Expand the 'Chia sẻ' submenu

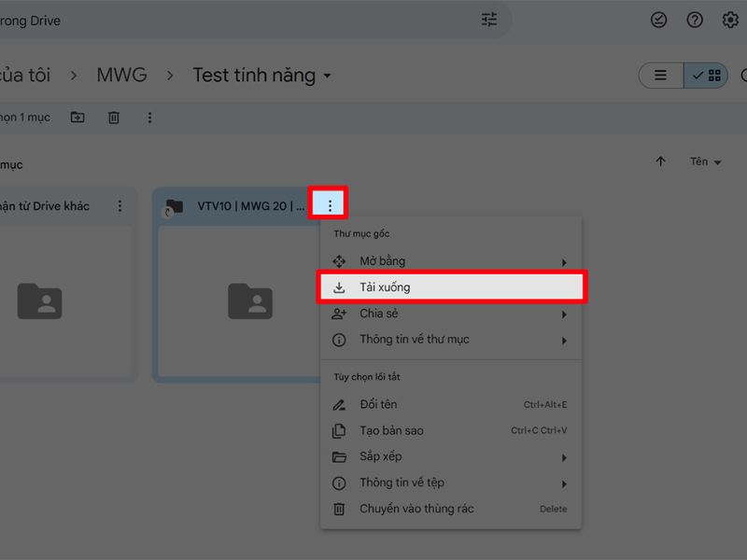click(x=451, y=314)
